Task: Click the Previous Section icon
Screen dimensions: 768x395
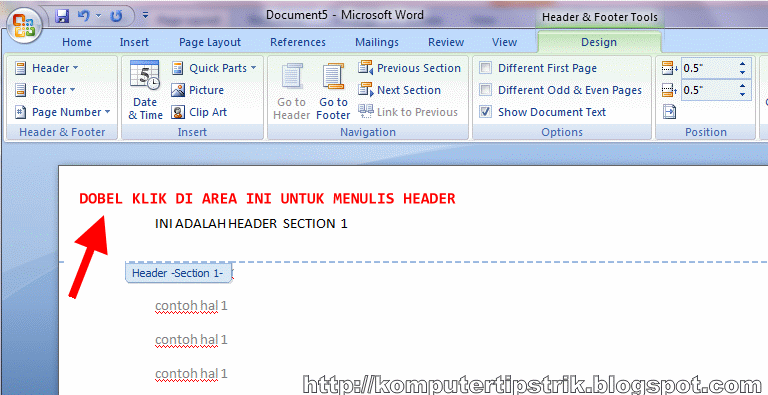Action: 365,68
